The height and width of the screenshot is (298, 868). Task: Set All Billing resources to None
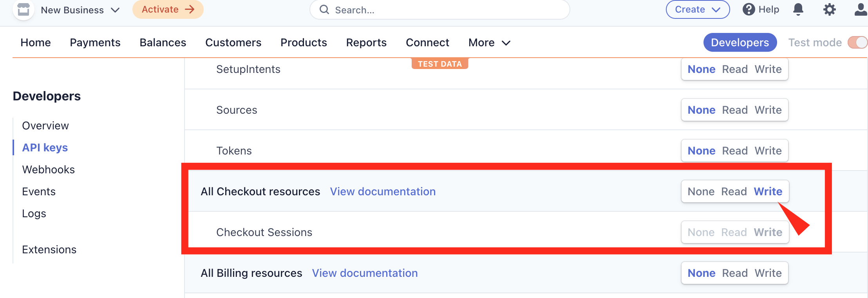click(702, 273)
